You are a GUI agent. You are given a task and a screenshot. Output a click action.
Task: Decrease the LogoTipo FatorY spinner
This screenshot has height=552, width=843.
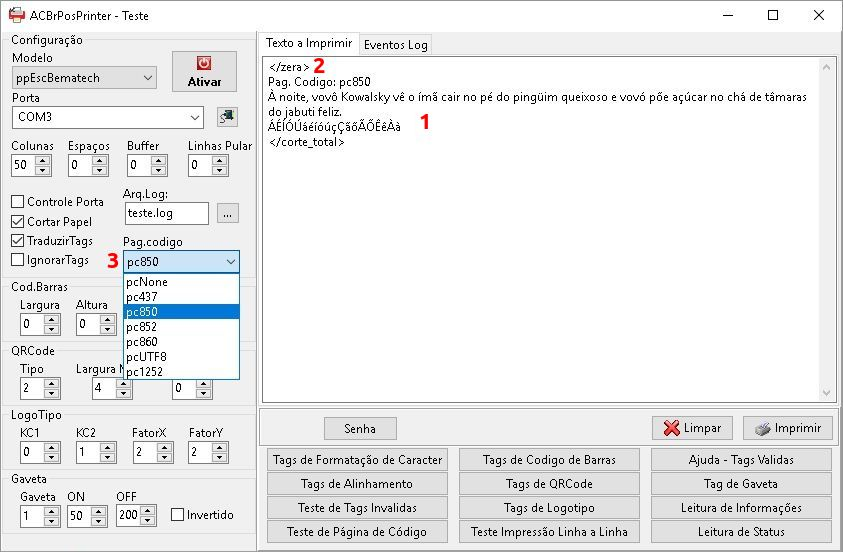220,457
